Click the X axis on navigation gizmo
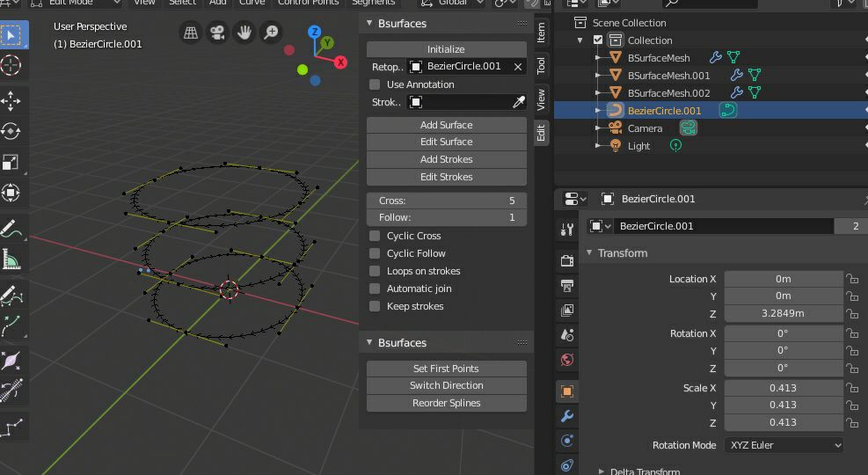The width and height of the screenshot is (868, 475). [340, 62]
